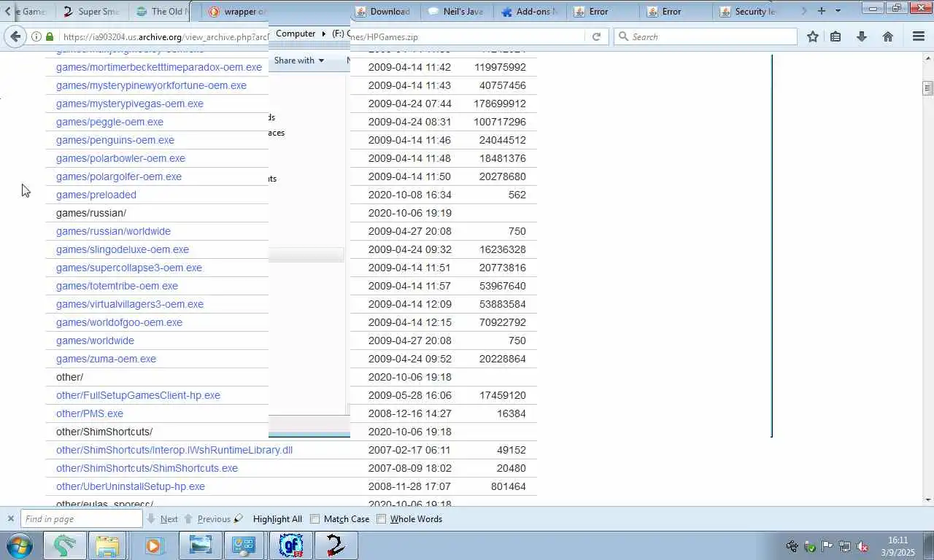Open other/UberUninstallSetup-hp.exe link
The image size is (934, 560).
pos(131,486)
